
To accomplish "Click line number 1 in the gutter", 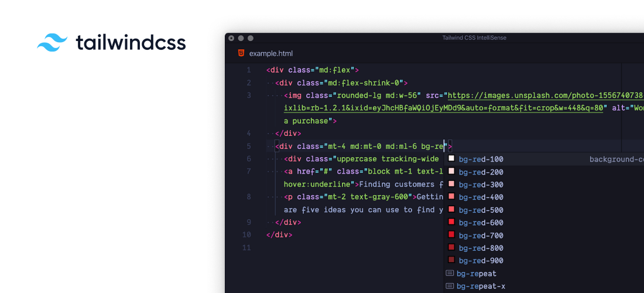I will [248, 70].
